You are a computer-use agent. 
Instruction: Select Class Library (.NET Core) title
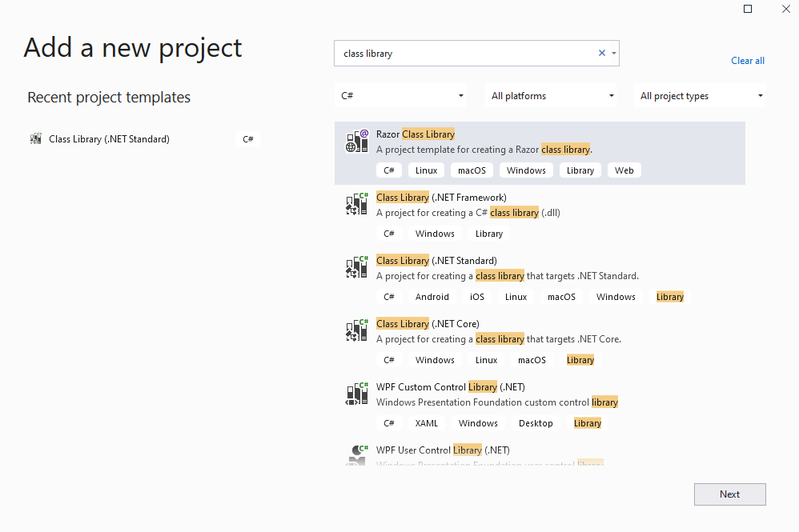click(428, 324)
